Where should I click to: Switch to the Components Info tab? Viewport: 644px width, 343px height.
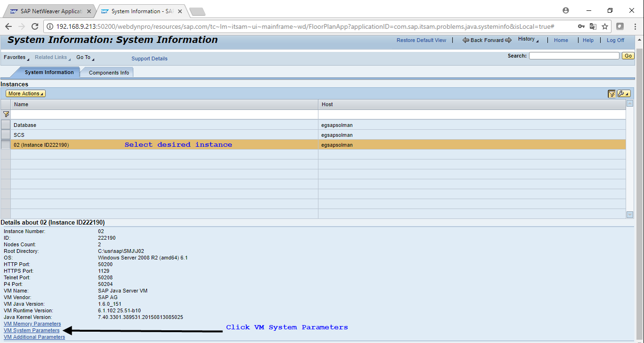pyautogui.click(x=109, y=73)
